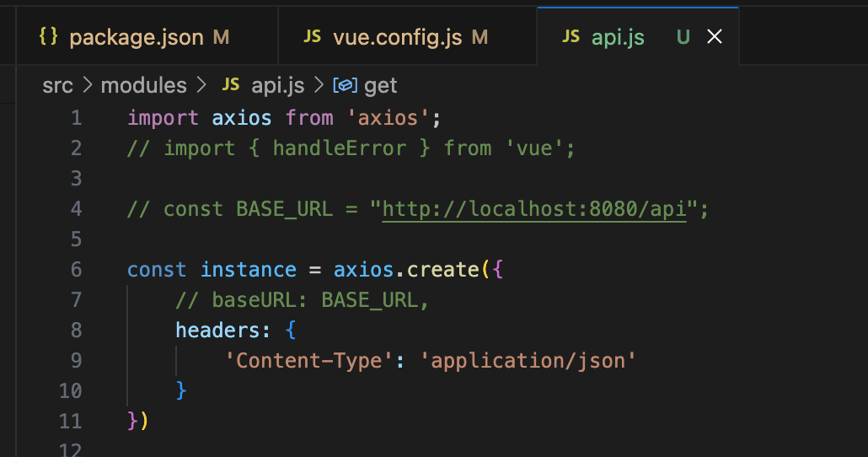The height and width of the screenshot is (457, 868).
Task: Click the commented baseURL line
Action: tap(303, 300)
